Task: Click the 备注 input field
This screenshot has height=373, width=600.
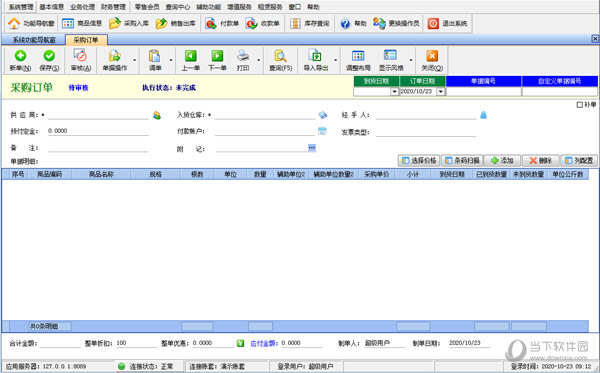Action: (98, 148)
